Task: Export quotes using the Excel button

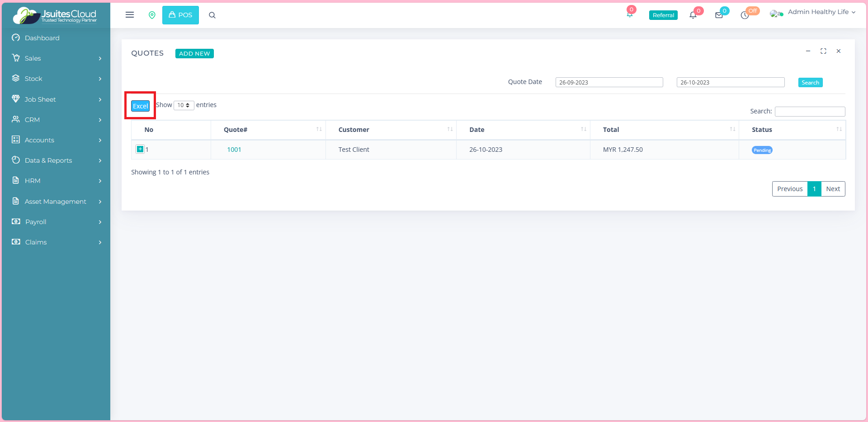Action: click(140, 106)
